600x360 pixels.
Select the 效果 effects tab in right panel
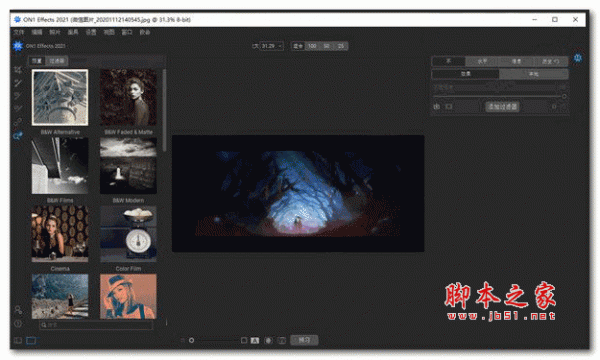click(x=466, y=74)
